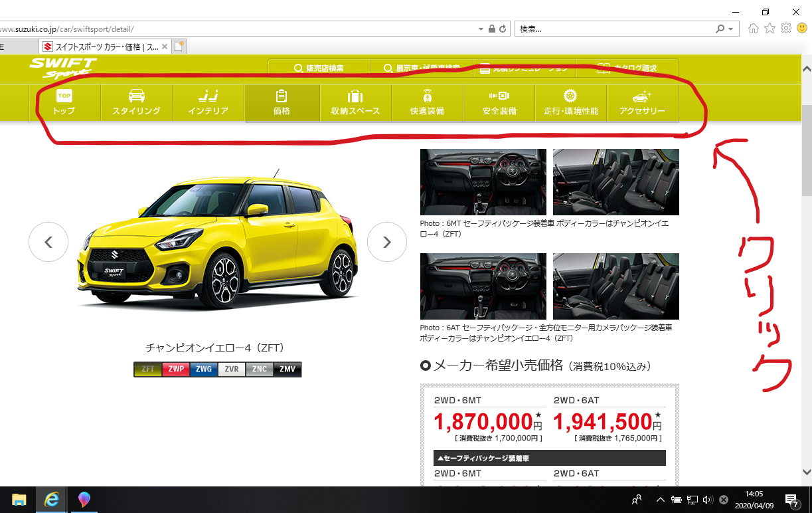Show hidden system tray icons
The image size is (812, 513).
(x=661, y=500)
